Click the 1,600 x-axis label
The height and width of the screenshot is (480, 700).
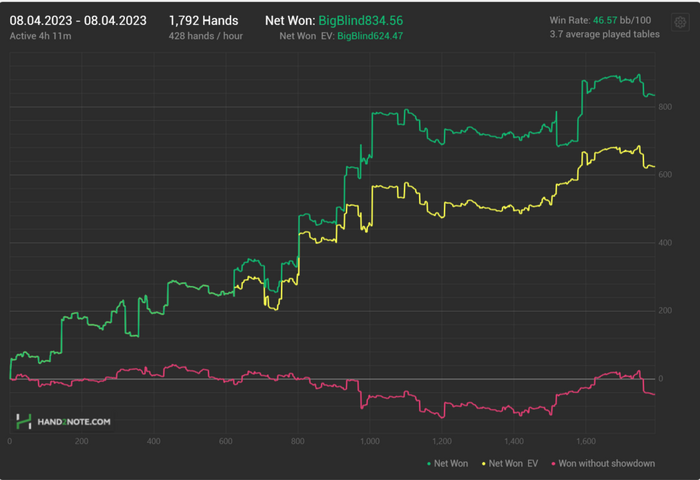click(x=586, y=441)
